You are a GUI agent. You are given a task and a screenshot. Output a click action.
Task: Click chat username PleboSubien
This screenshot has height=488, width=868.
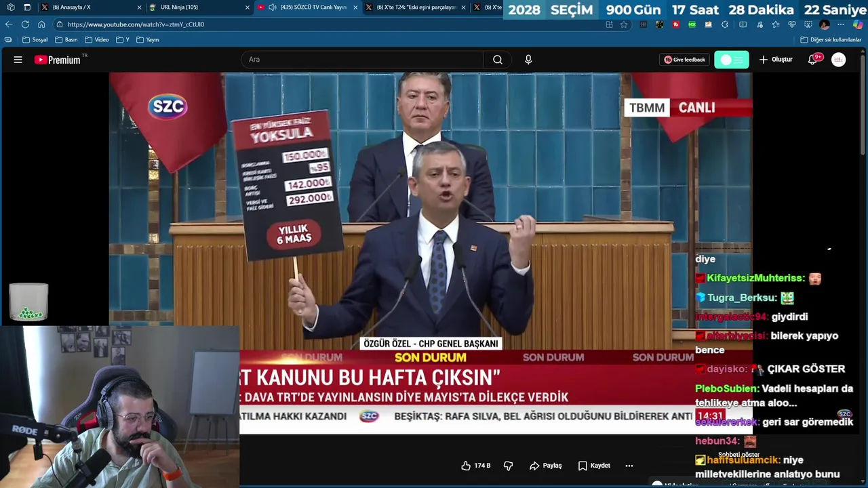[727, 388]
